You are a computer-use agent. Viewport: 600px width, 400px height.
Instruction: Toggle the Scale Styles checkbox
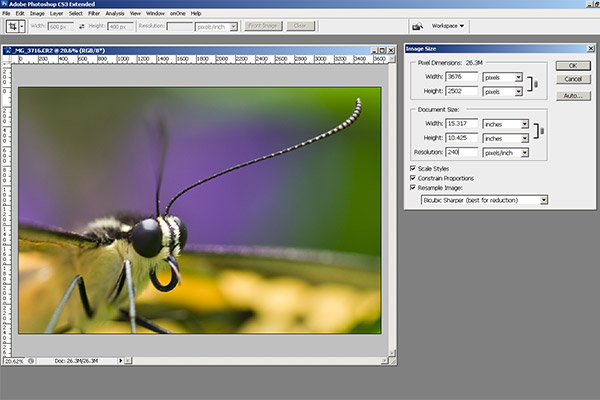click(415, 167)
